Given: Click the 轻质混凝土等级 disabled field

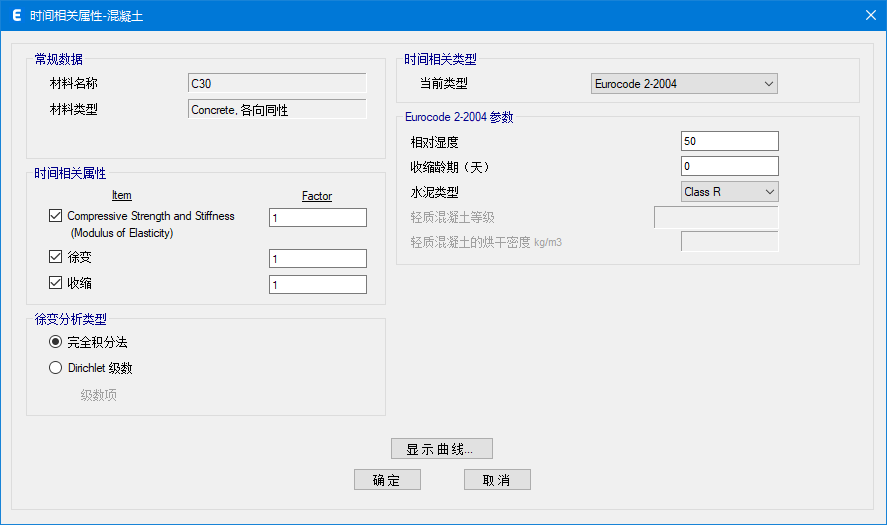Looking at the screenshot, I should click(716, 217).
